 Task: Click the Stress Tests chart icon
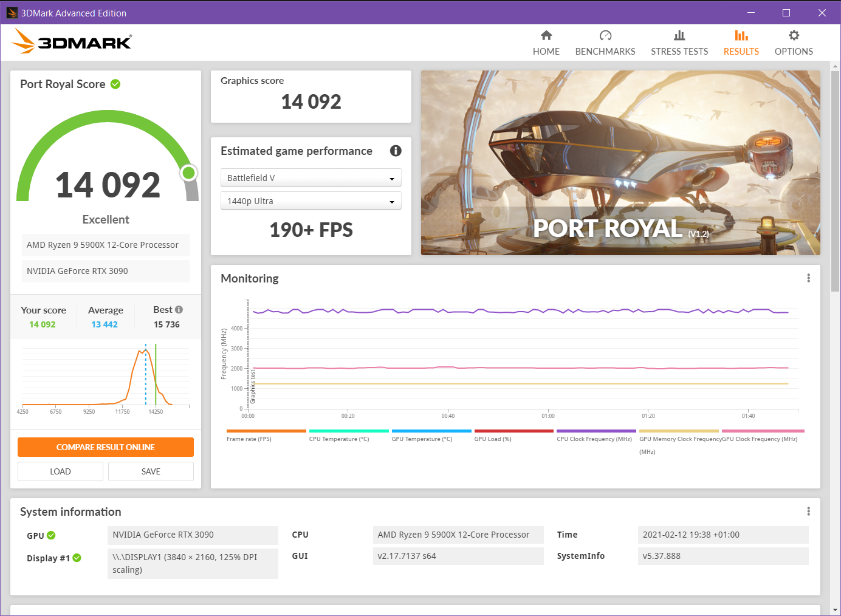(679, 35)
